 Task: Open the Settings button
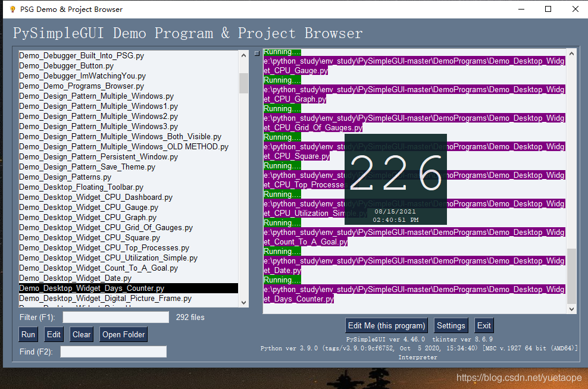(x=451, y=325)
